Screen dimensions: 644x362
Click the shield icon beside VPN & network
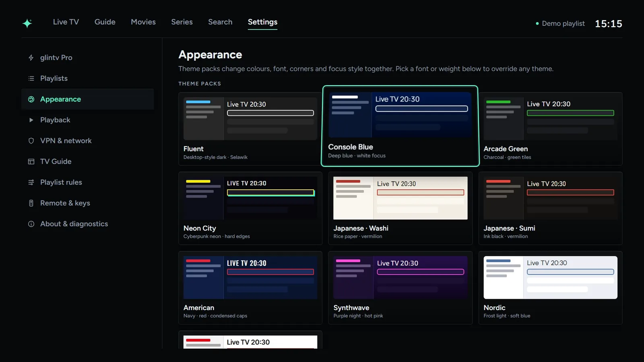tap(31, 141)
